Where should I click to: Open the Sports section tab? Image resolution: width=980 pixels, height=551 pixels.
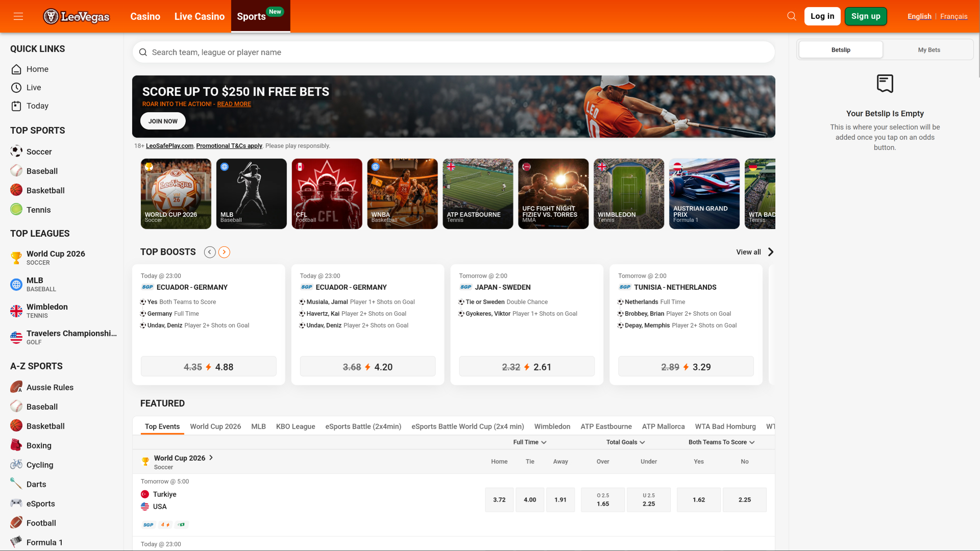coord(261,16)
